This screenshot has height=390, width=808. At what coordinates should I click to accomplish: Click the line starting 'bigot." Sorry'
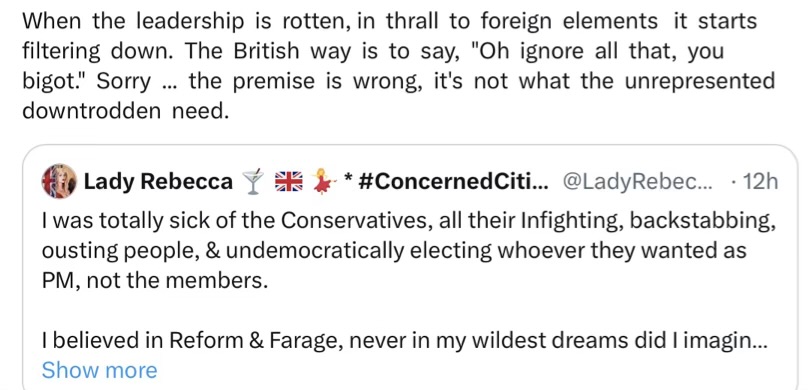coord(398,81)
